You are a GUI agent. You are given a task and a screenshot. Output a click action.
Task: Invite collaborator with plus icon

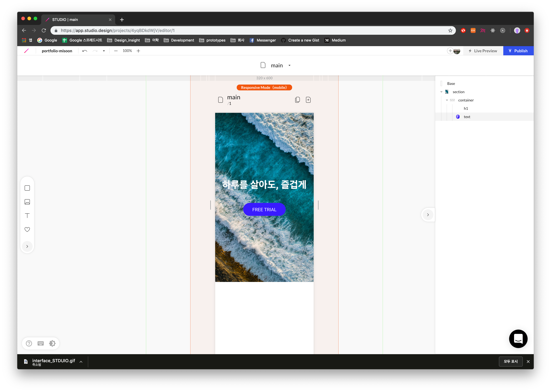pyautogui.click(x=450, y=51)
